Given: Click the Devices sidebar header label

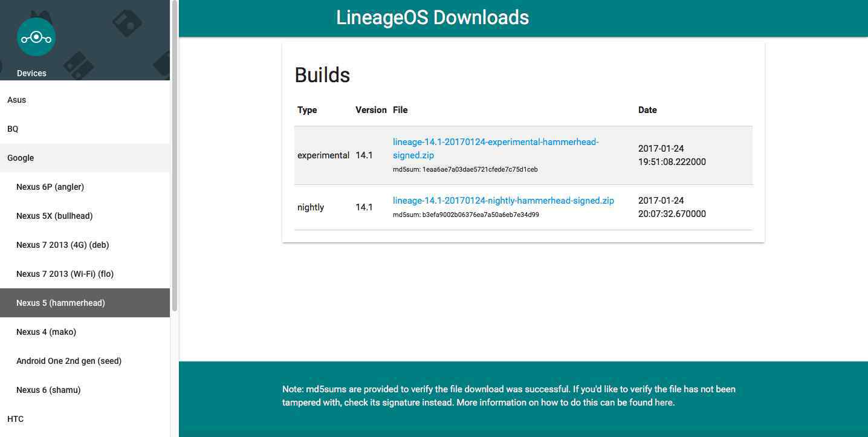Looking at the screenshot, I should pyautogui.click(x=31, y=73).
